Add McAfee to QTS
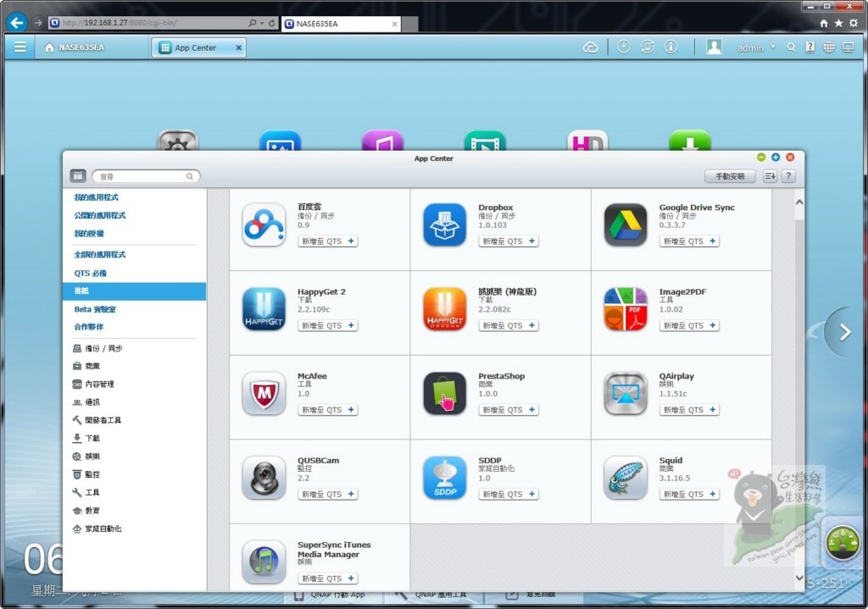 328,410
